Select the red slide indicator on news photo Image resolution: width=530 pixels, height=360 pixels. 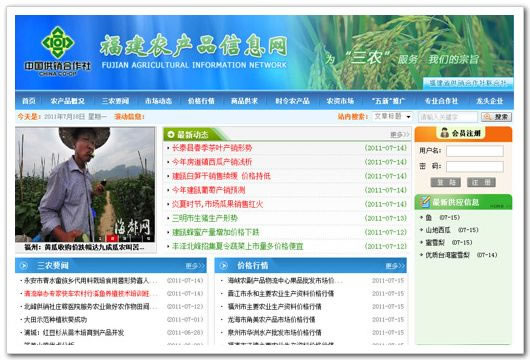tap(113, 239)
